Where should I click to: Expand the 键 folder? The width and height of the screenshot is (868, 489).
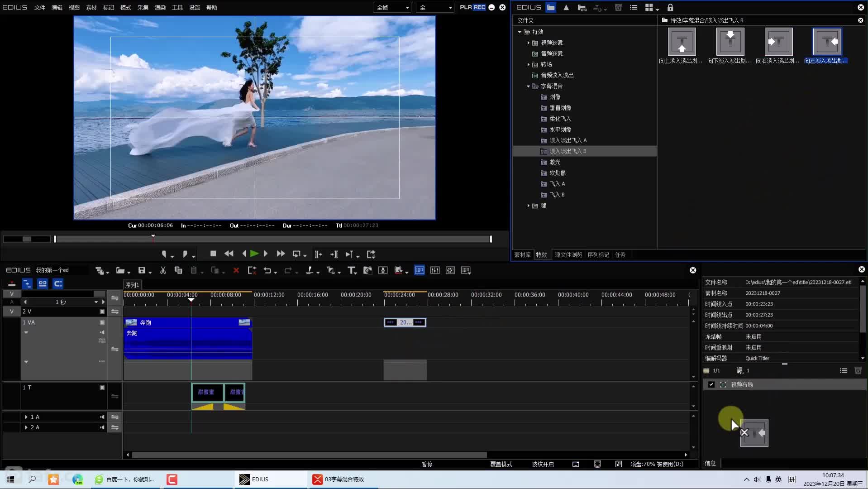point(528,206)
